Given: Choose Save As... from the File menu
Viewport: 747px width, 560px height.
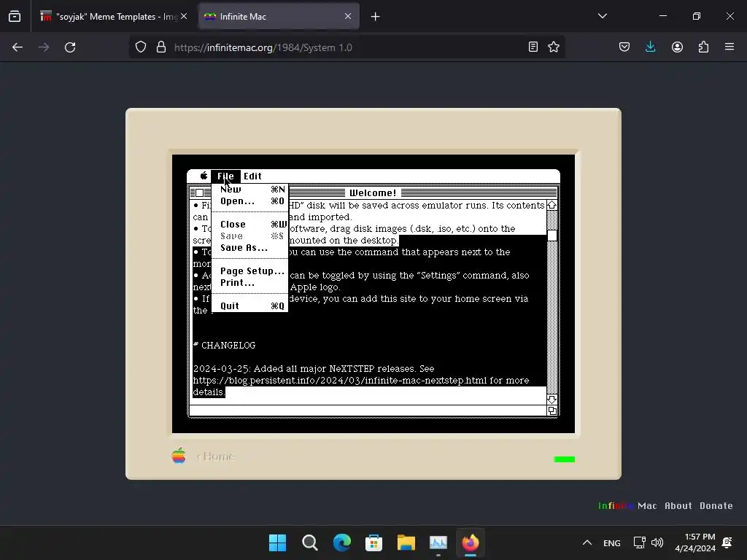Looking at the screenshot, I should click(x=249, y=248).
